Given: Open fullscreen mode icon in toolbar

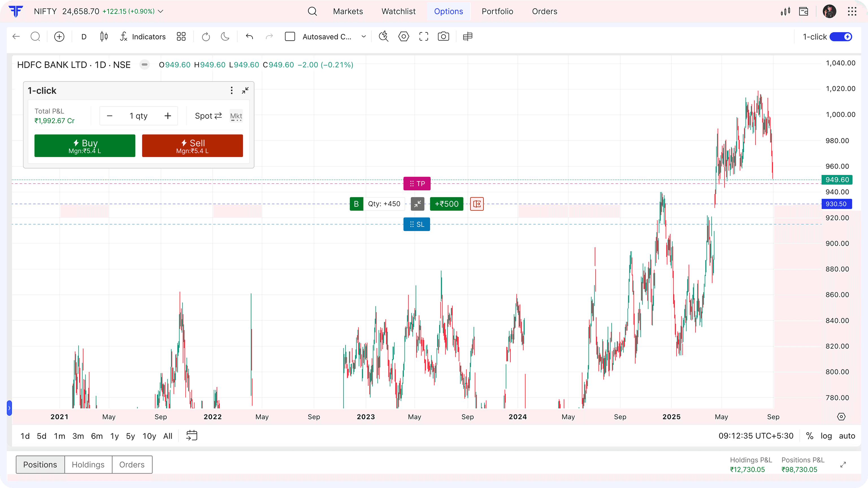Looking at the screenshot, I should (x=424, y=36).
